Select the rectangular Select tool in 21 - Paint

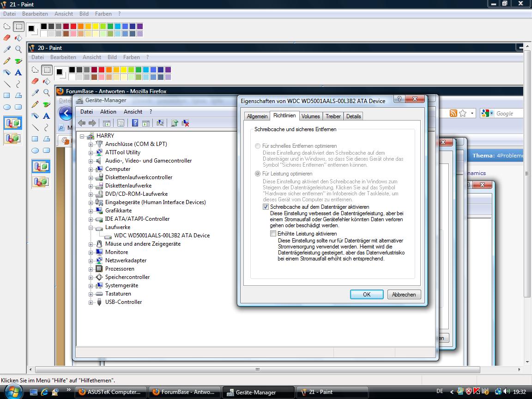click(18, 26)
